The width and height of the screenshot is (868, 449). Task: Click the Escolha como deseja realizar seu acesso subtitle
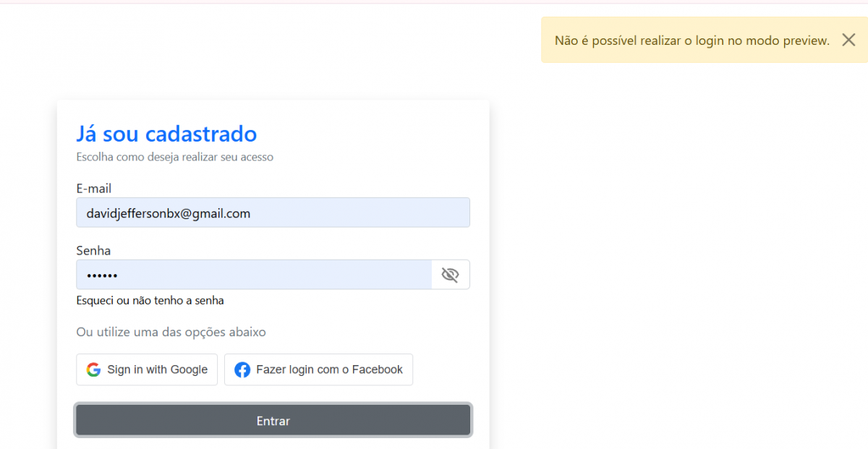(175, 156)
